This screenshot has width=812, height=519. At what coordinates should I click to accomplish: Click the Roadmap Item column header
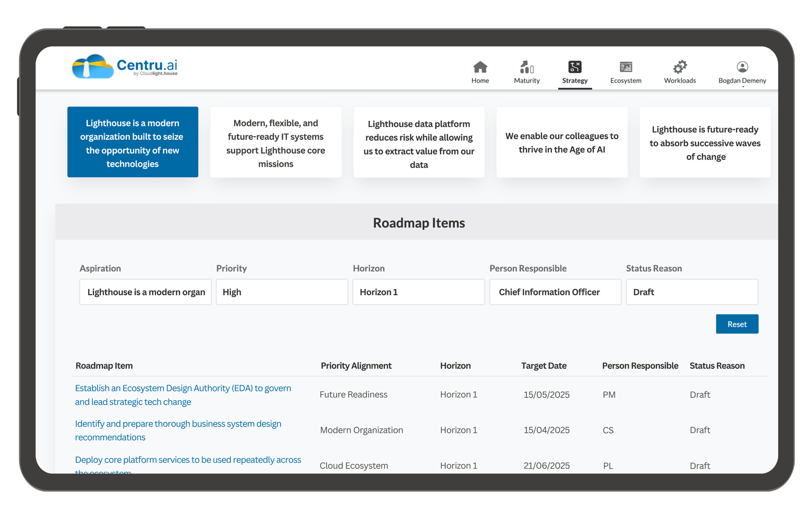(104, 366)
